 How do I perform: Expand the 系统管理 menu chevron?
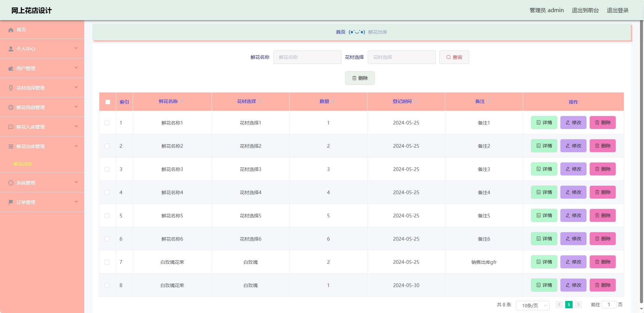pos(76,182)
